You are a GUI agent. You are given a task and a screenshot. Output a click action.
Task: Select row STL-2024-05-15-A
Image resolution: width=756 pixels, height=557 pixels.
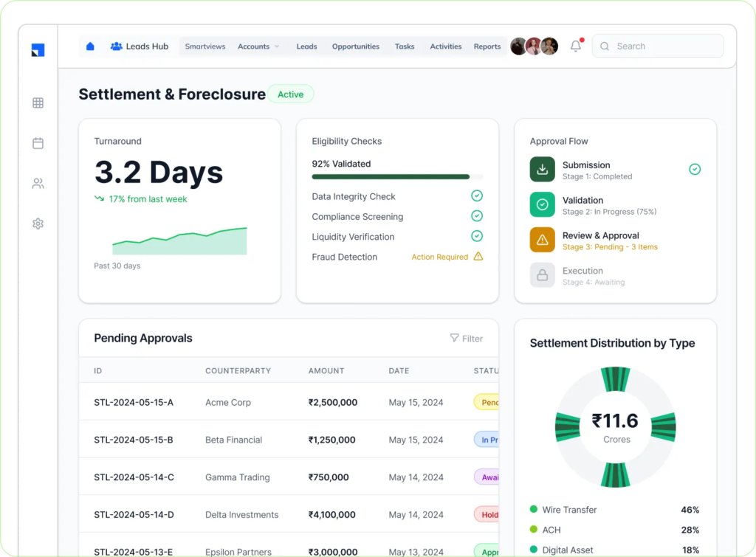(x=289, y=402)
